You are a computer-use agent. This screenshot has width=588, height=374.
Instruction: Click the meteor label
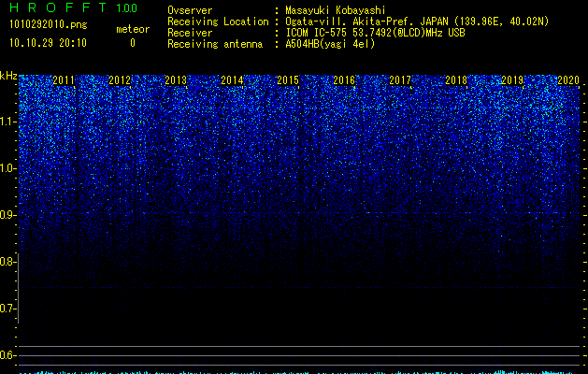click(133, 29)
